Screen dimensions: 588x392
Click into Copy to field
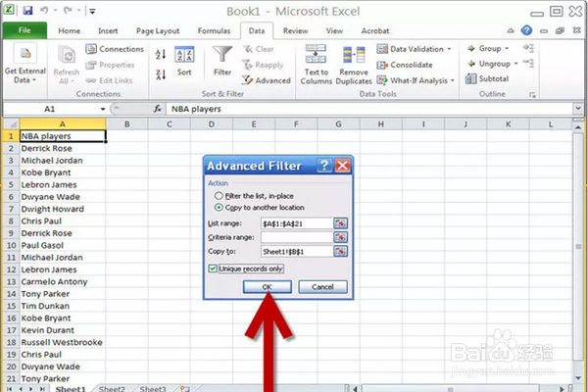click(297, 251)
